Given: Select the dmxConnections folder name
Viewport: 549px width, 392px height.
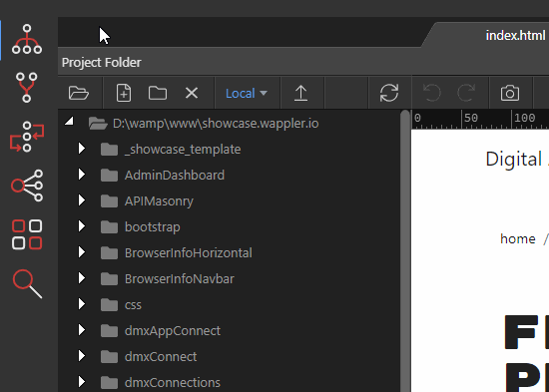Looking at the screenshot, I should click(x=173, y=383).
